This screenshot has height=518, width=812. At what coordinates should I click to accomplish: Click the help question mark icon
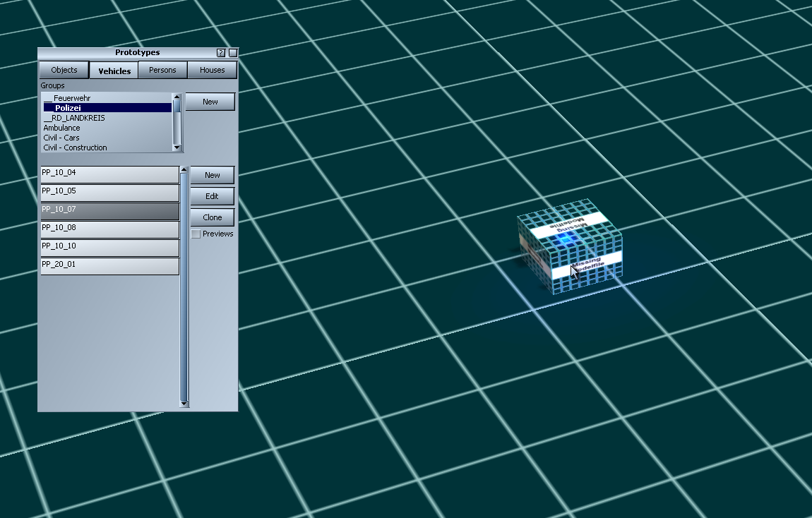point(221,53)
